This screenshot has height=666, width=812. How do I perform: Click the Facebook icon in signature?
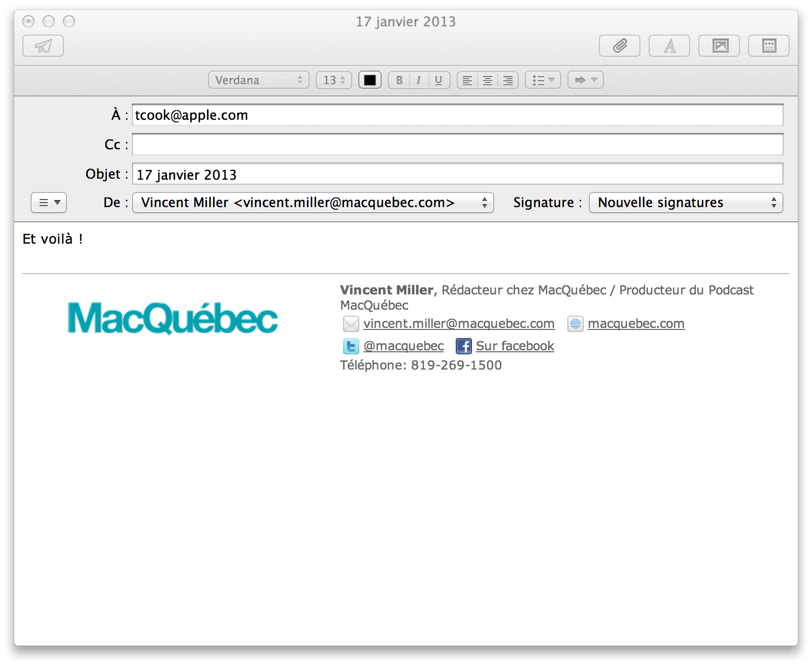463,346
